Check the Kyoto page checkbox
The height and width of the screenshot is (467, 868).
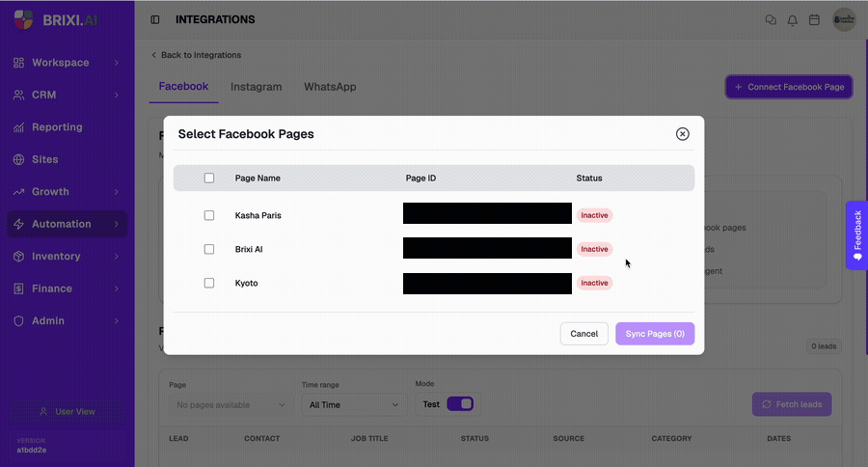pos(208,283)
